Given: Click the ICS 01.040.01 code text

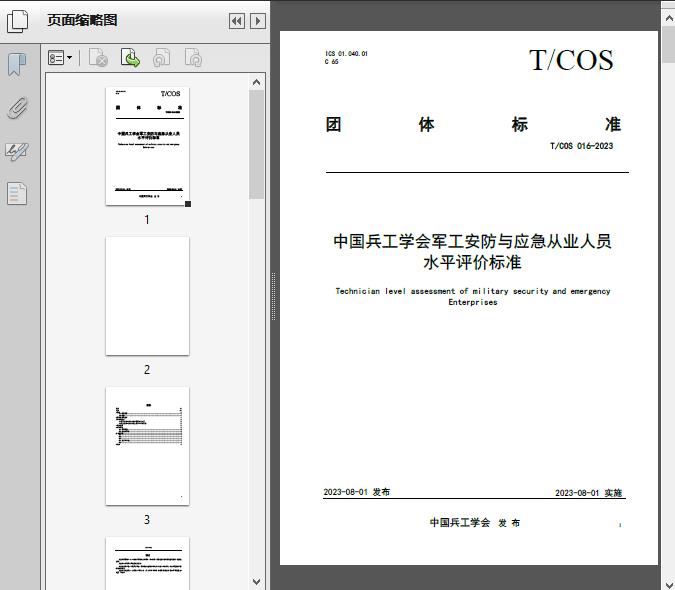Looking at the screenshot, I should (x=347, y=54).
